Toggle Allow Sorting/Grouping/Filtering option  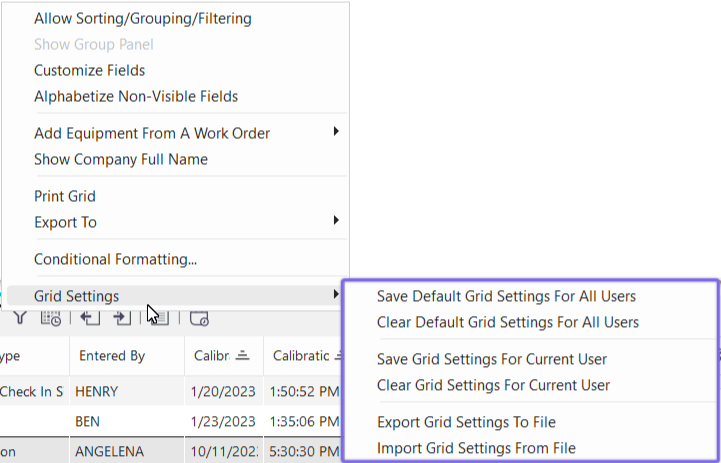point(143,18)
